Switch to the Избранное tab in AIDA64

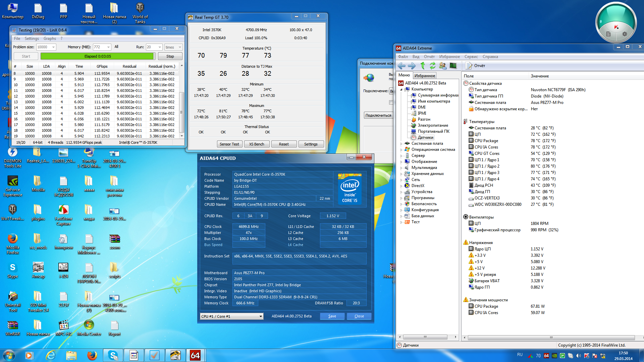(425, 76)
